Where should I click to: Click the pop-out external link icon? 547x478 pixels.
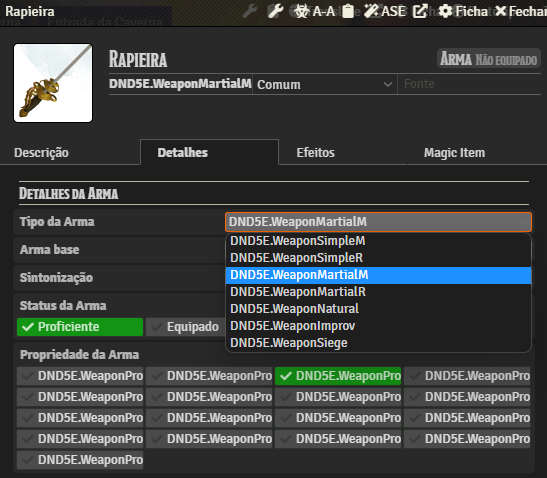[x=420, y=12]
